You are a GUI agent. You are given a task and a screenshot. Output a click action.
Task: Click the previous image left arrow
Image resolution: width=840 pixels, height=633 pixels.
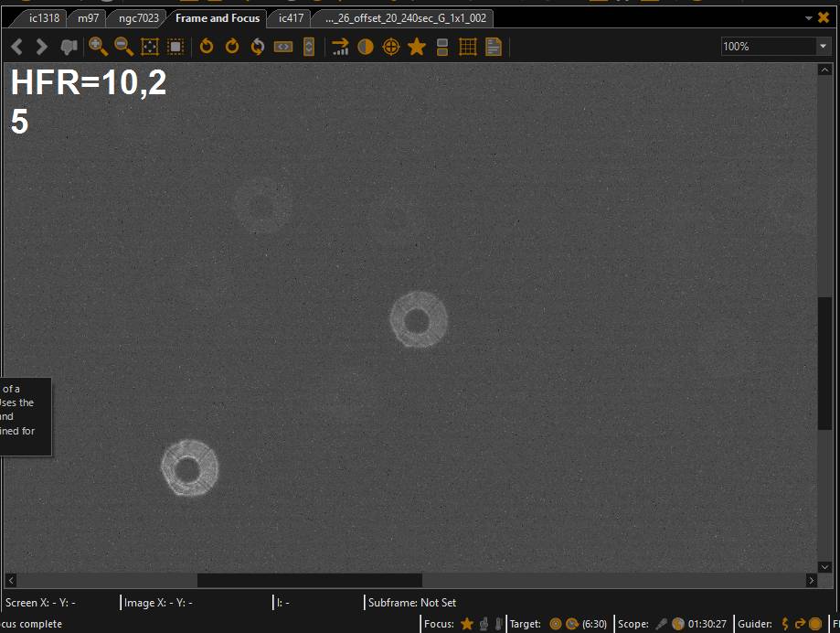point(16,47)
